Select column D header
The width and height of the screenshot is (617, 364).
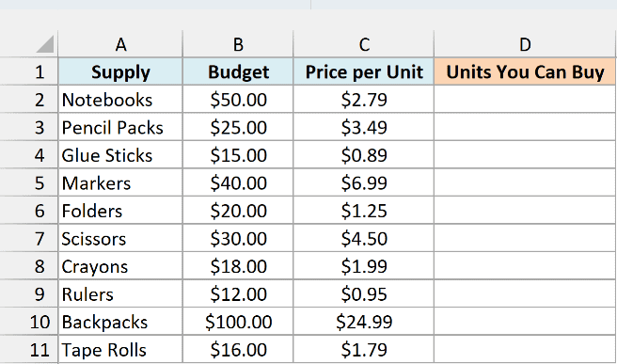[526, 44]
